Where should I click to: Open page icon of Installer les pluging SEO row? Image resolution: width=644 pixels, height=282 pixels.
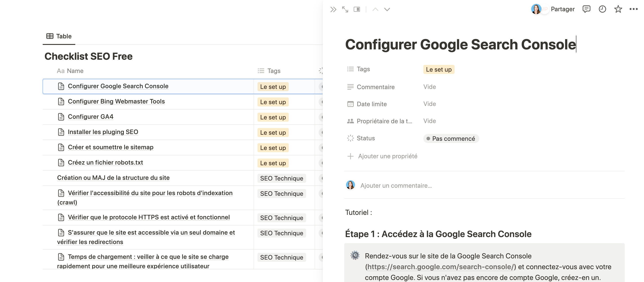click(61, 132)
